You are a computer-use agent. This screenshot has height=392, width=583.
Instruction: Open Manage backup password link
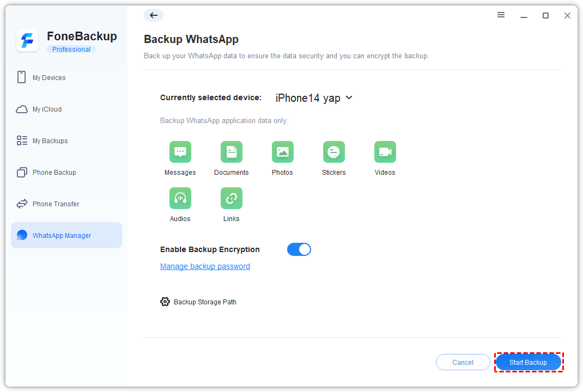(x=205, y=266)
